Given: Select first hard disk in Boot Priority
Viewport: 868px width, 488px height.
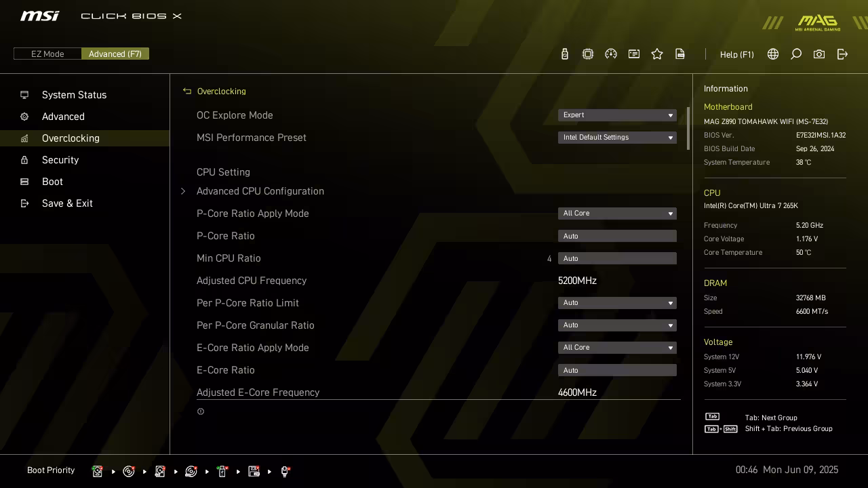Looking at the screenshot, I should [x=98, y=471].
